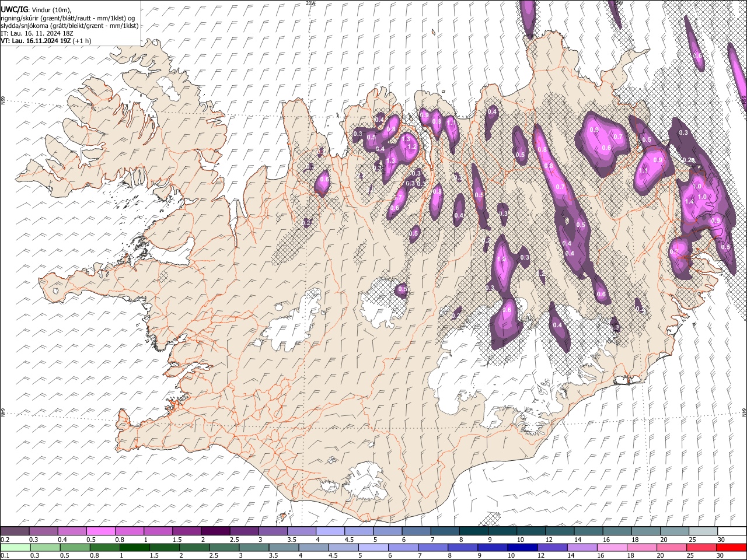The image size is (747, 560).
Task: Click the 64N latitude label on the right edge
Action: [x=744, y=412]
